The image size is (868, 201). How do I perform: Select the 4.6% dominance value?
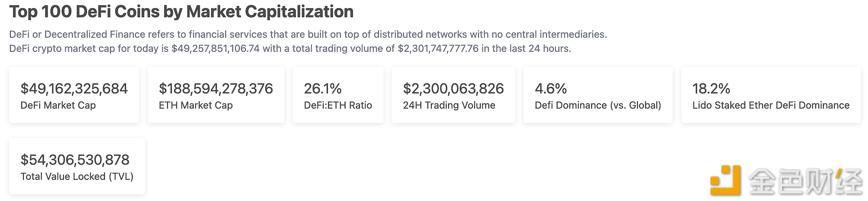(x=551, y=89)
